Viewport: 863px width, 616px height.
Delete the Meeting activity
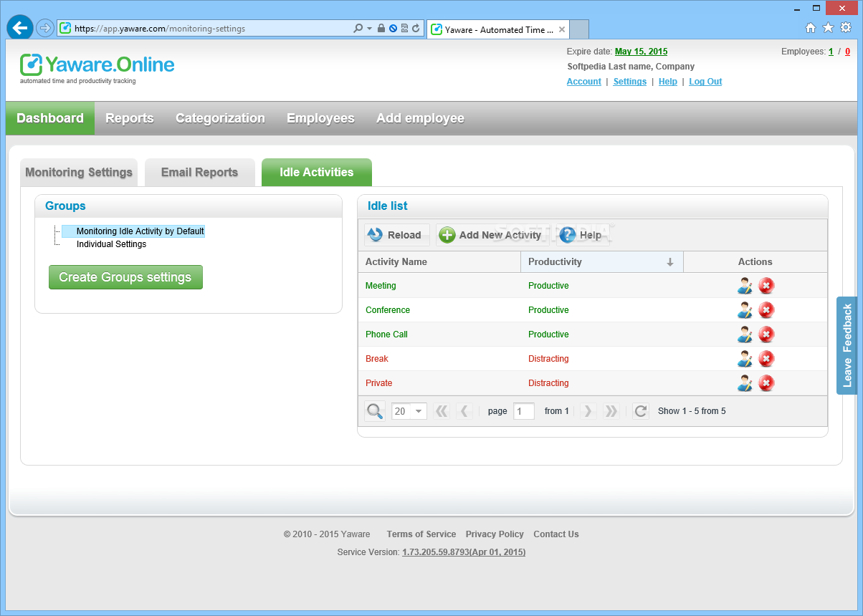766,286
